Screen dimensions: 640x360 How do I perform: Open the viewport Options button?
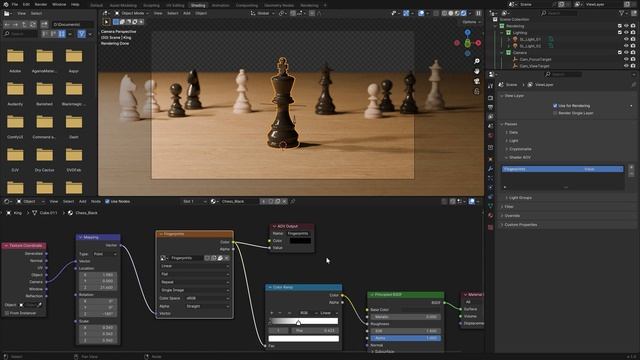(x=471, y=22)
